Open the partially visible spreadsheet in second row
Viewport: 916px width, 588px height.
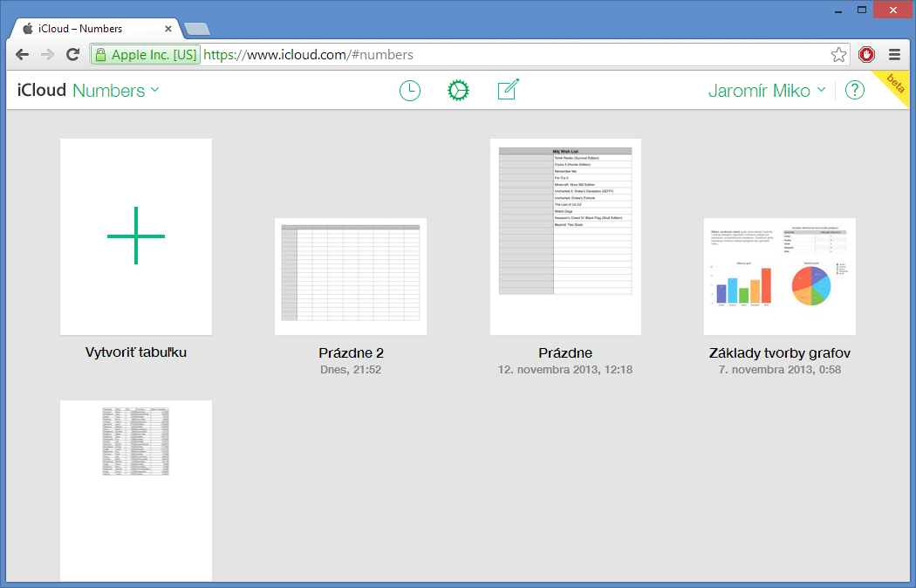click(136, 490)
